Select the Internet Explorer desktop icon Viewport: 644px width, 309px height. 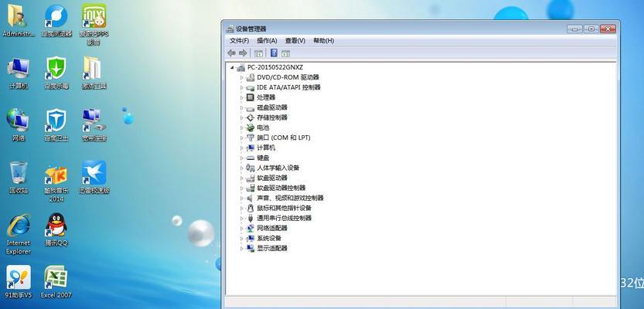tap(19, 234)
